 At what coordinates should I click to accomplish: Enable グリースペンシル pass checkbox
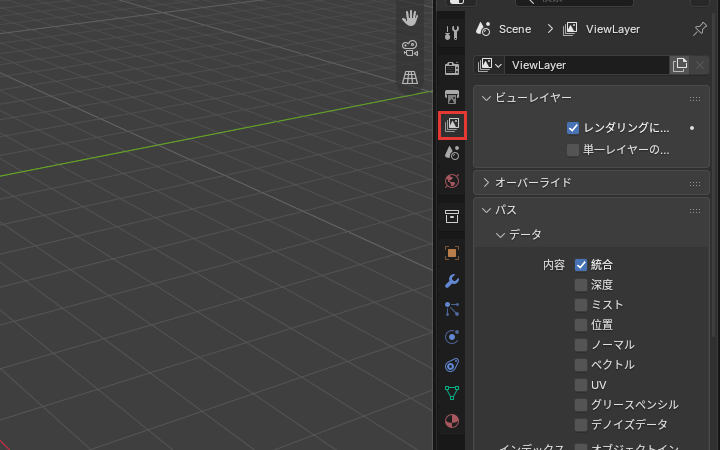(581, 405)
